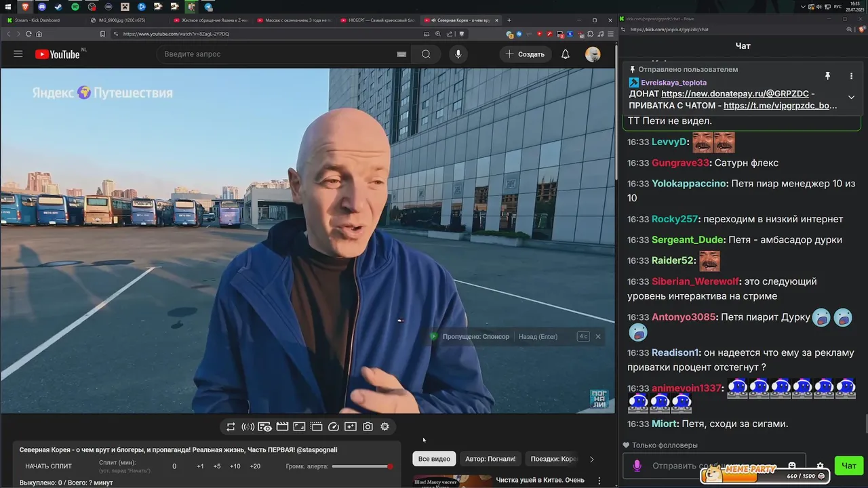Viewport: 868px width, 488px height.
Task: Add +10 minutes to the split
Action: (x=235, y=466)
